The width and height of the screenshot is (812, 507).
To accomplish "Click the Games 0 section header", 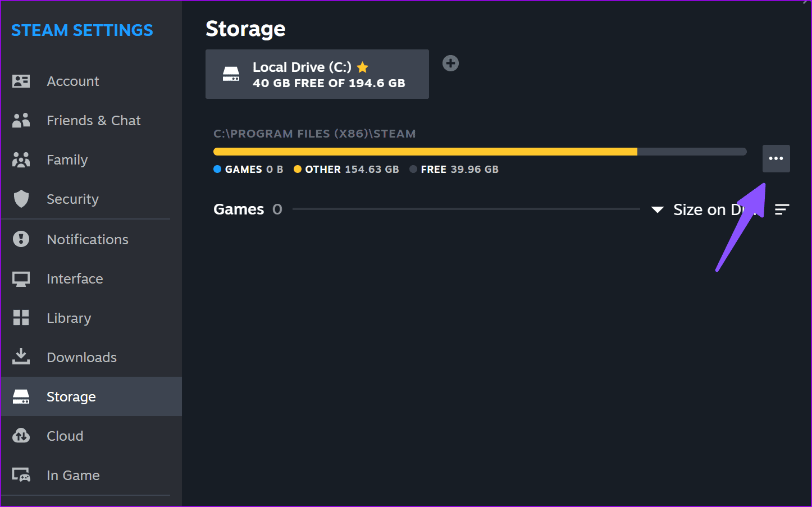I will pyautogui.click(x=248, y=209).
